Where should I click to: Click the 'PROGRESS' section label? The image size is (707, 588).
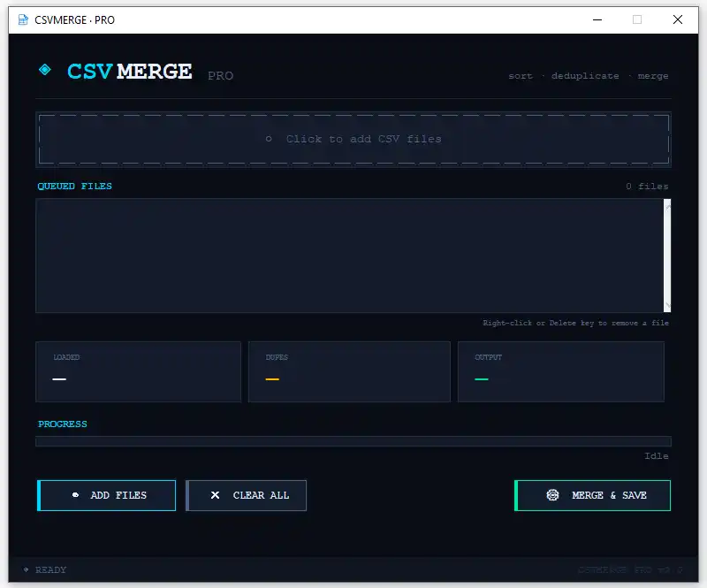point(63,424)
